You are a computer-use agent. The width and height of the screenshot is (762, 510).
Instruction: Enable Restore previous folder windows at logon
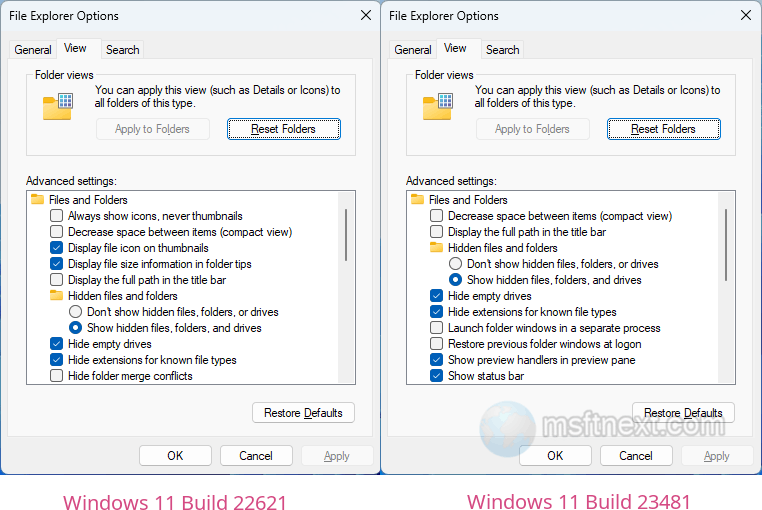tap(436, 344)
